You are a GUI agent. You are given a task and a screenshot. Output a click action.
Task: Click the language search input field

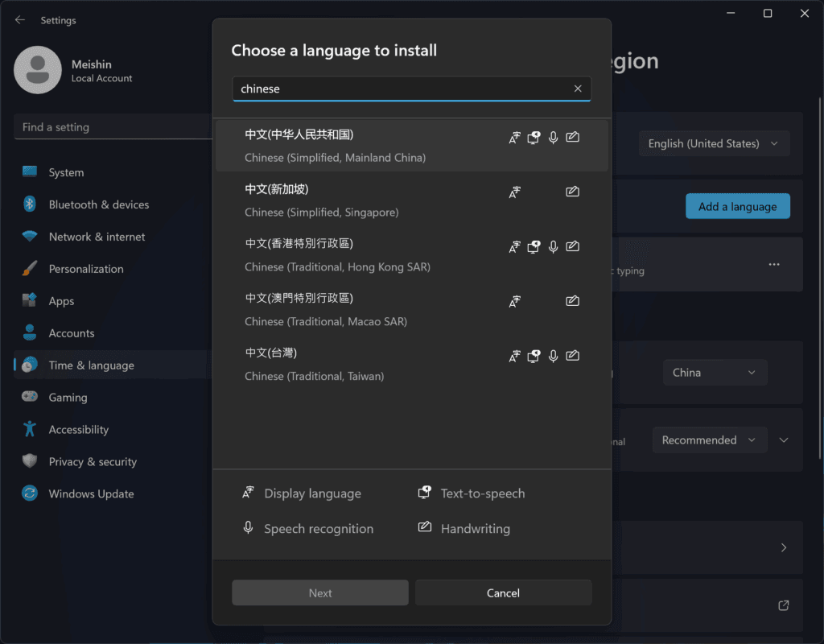tap(402, 89)
